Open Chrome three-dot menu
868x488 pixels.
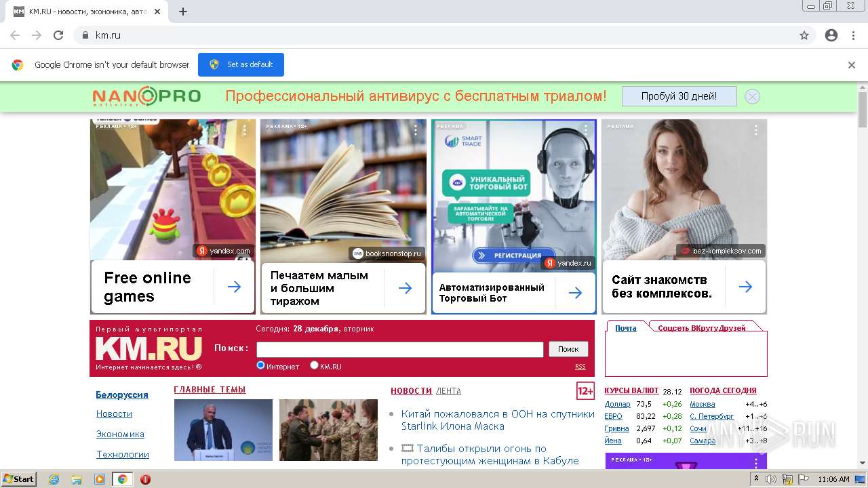pos(853,35)
